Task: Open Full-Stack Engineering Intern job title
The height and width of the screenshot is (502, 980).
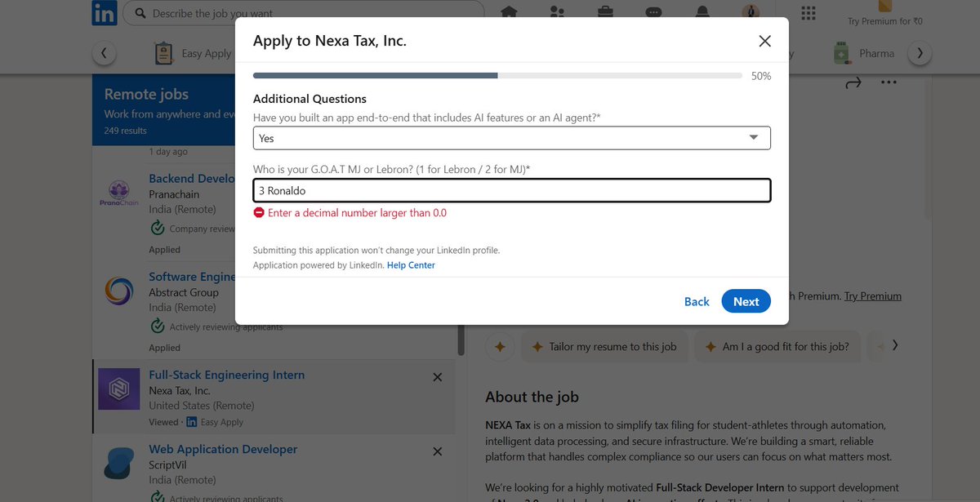Action: click(227, 375)
